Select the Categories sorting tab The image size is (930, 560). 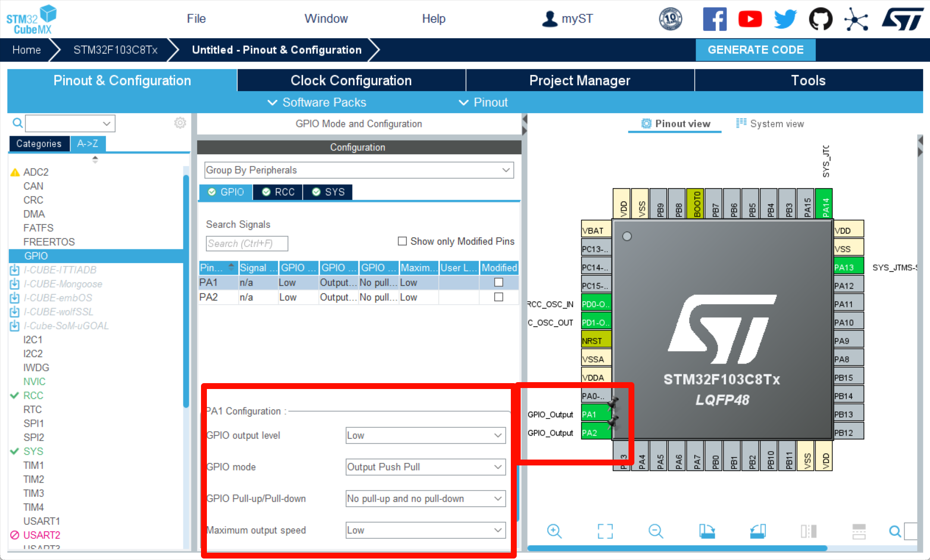point(39,144)
